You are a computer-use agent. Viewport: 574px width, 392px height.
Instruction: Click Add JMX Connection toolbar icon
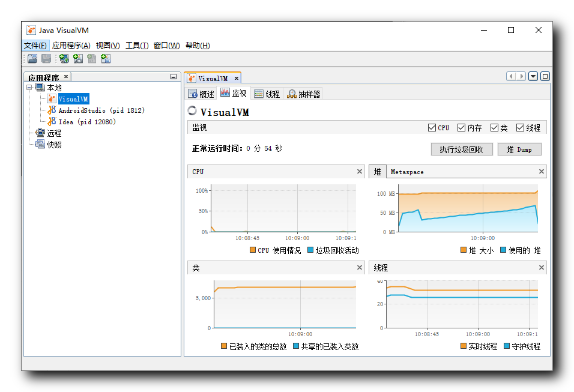click(x=78, y=59)
